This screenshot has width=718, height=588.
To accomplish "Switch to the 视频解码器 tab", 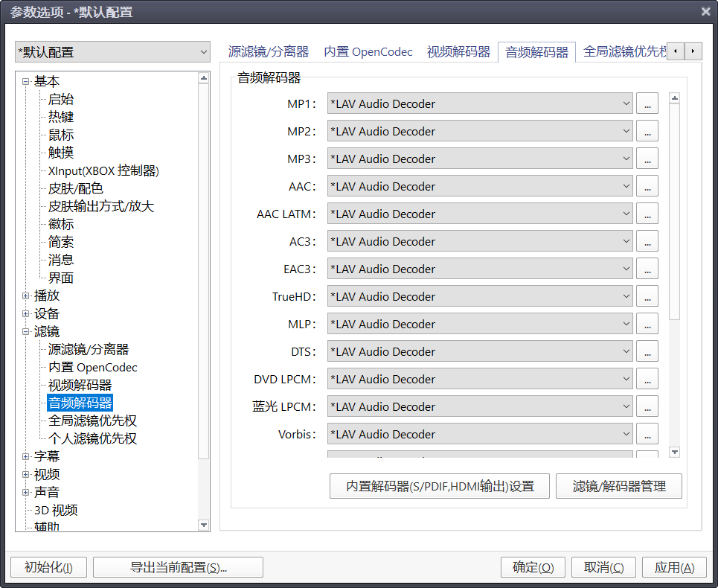I will [458, 52].
